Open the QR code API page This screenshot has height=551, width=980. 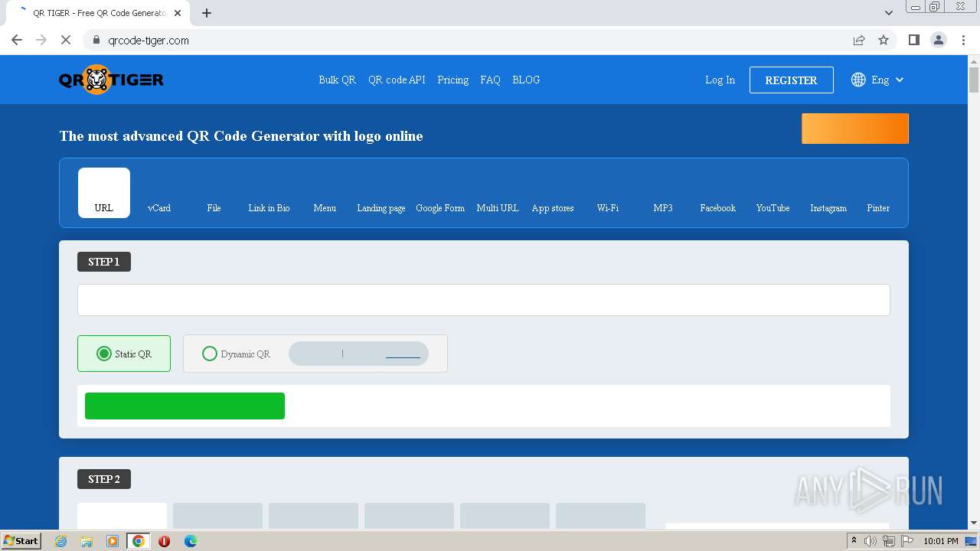pyautogui.click(x=397, y=80)
